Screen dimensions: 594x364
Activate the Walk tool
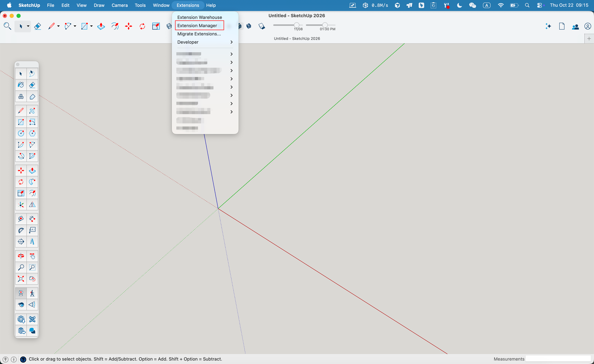point(32,293)
